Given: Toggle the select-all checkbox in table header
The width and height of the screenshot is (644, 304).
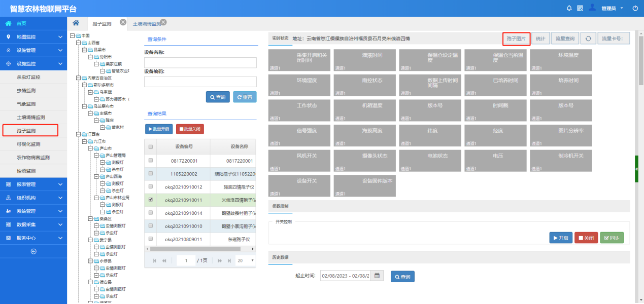Looking at the screenshot, I should click(151, 147).
